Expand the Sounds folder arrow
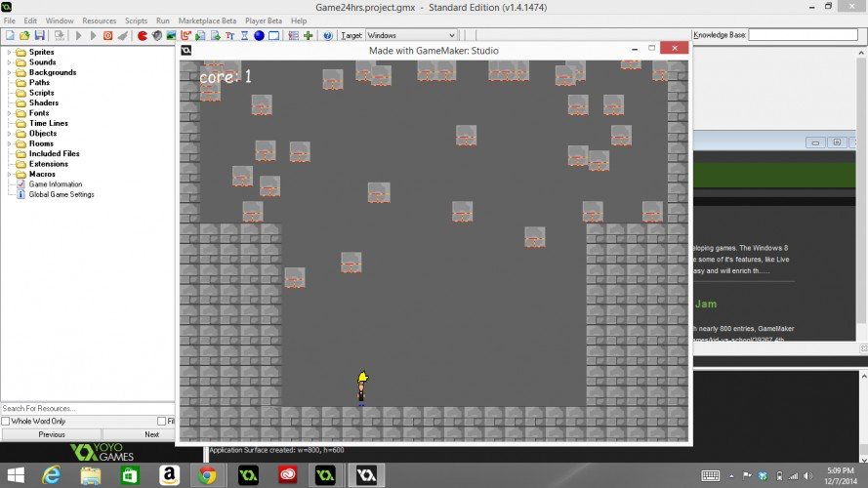Viewport: 868px width, 488px height. (9, 61)
